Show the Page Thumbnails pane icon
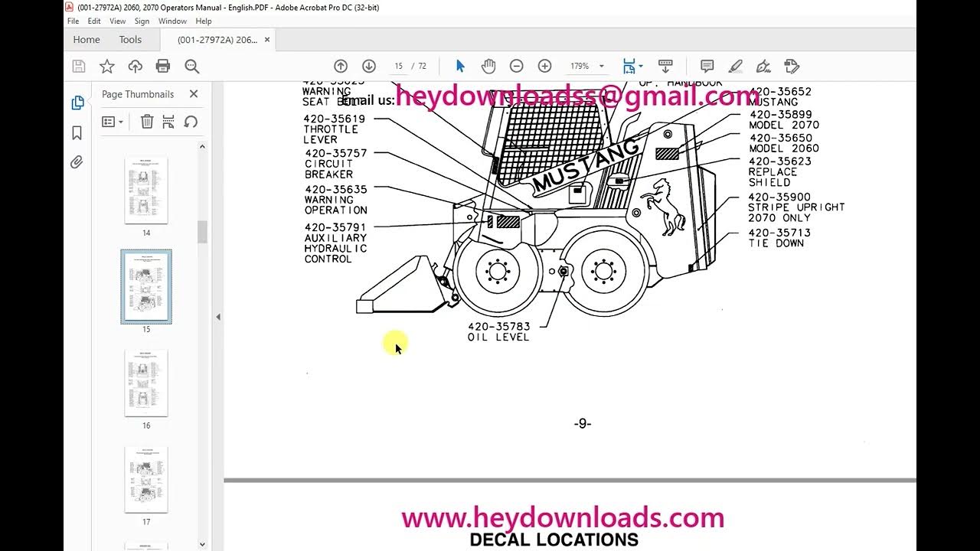This screenshot has height=551, width=980. [77, 103]
